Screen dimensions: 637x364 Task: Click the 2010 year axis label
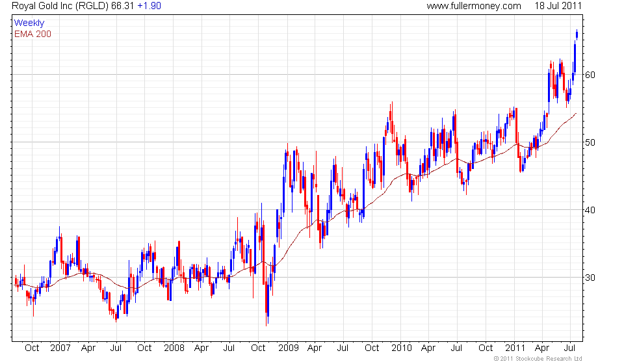click(402, 348)
